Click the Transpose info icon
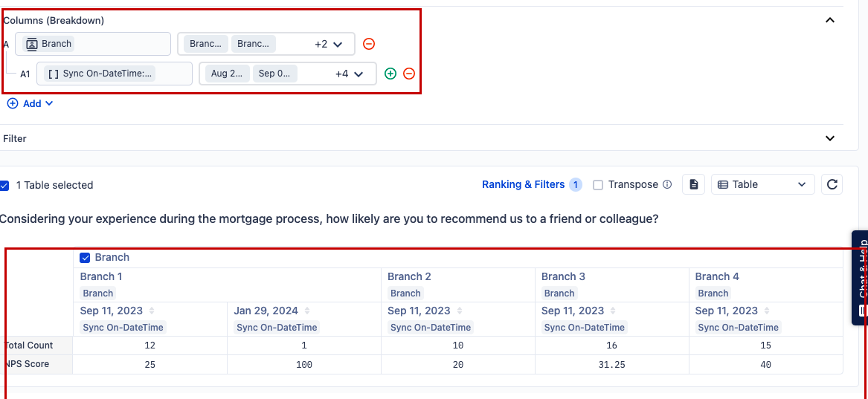Screen dimensions: 868x399 pyautogui.click(x=667, y=185)
